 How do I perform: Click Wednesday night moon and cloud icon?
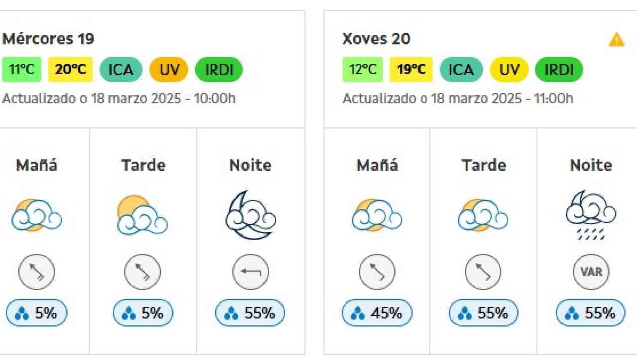(250, 216)
